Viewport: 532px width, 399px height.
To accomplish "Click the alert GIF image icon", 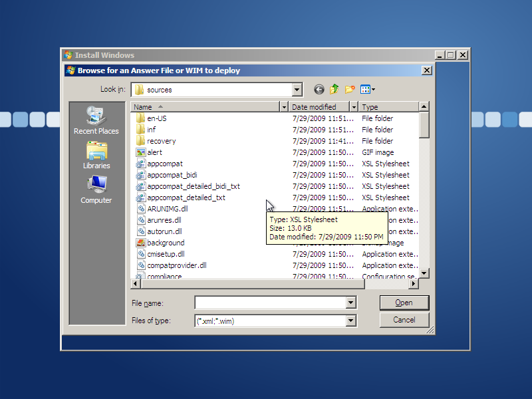I will [x=140, y=152].
